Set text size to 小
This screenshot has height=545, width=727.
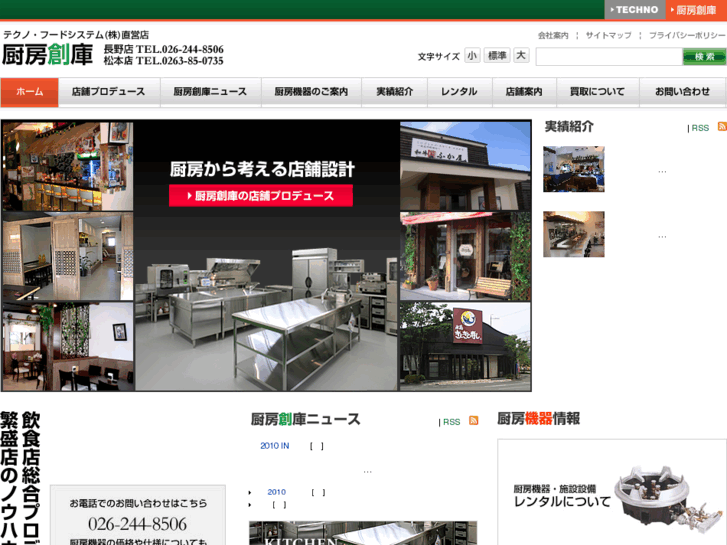coord(472,56)
